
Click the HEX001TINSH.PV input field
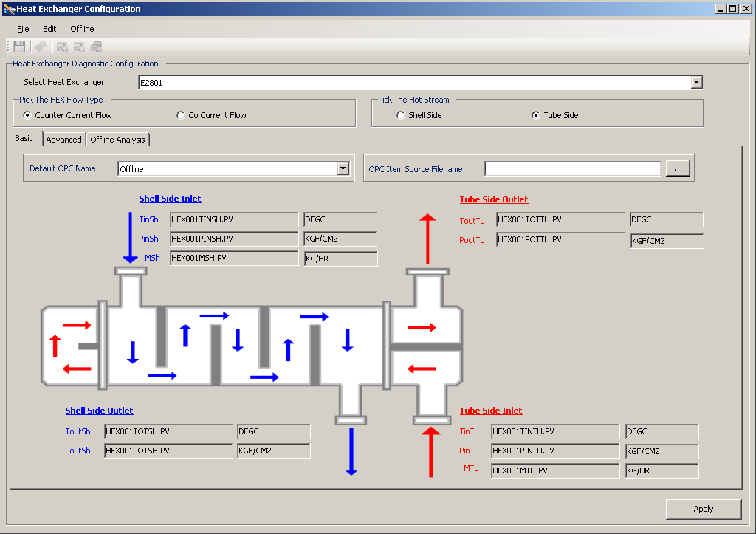[233, 219]
